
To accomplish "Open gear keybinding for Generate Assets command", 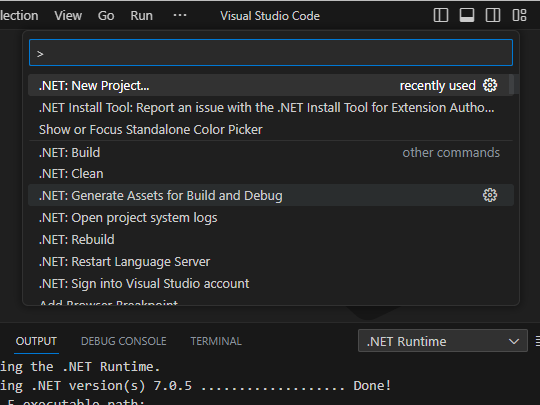I will [x=490, y=195].
